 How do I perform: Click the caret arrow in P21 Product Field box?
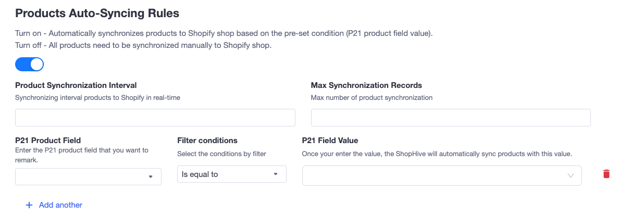coord(151,177)
